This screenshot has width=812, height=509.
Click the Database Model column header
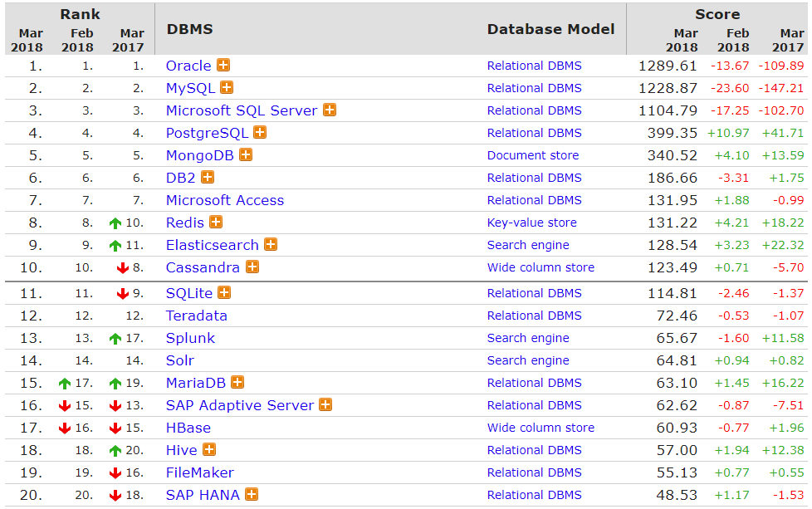point(551,29)
